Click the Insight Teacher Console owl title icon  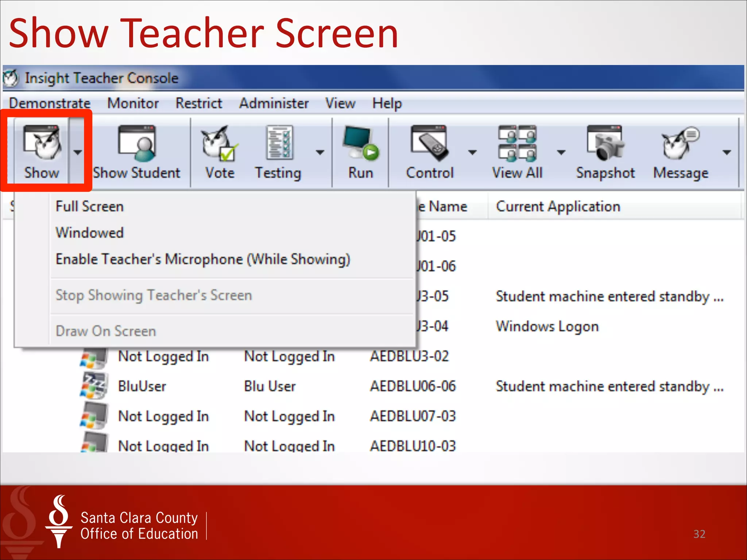11,78
